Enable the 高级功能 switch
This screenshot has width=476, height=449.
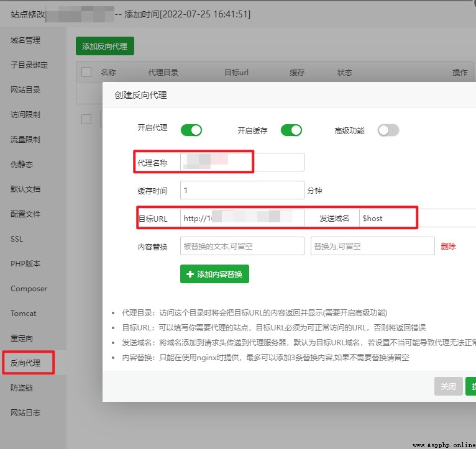pos(388,130)
